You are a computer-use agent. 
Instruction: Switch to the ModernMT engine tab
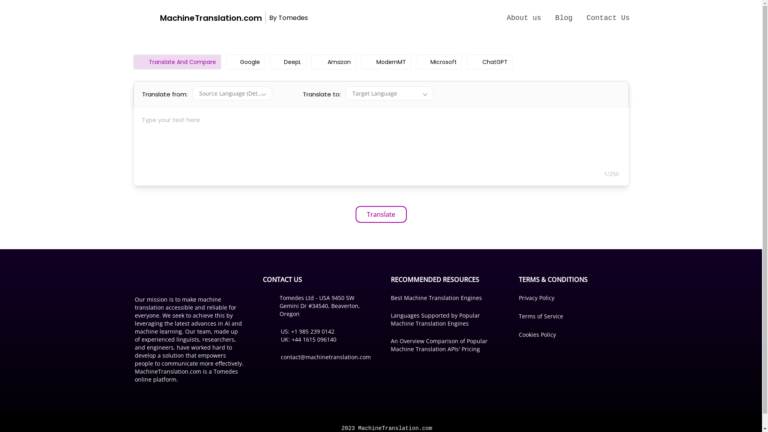386,62
